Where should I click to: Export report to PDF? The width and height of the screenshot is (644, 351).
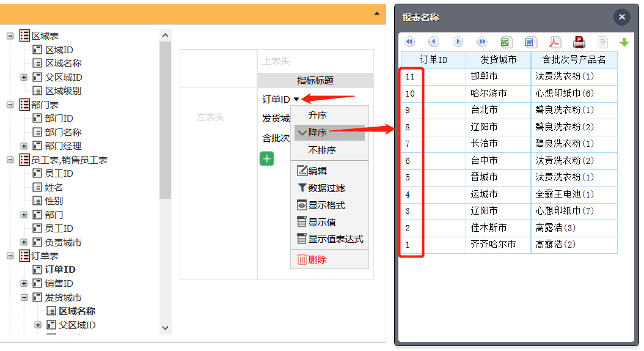pyautogui.click(x=554, y=42)
